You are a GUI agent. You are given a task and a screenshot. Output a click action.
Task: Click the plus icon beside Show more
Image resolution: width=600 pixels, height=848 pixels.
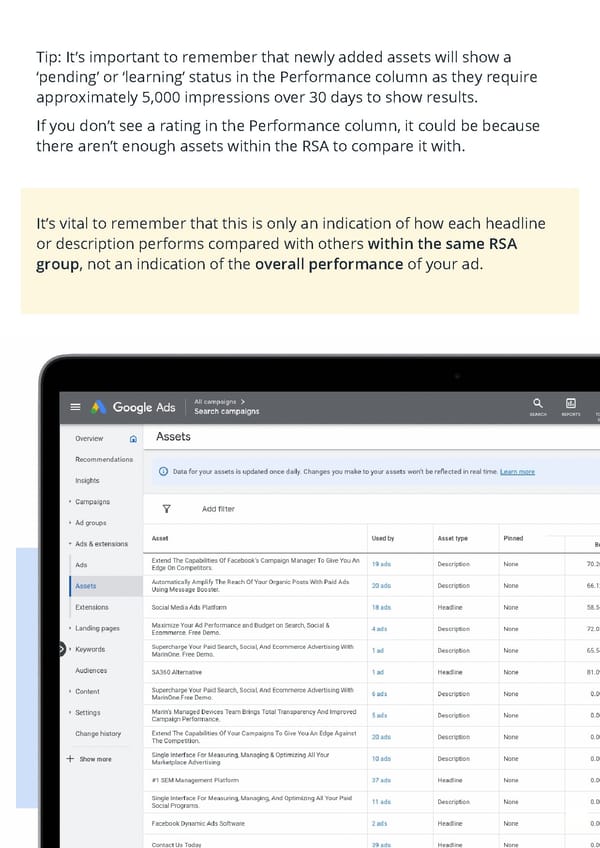[70, 758]
